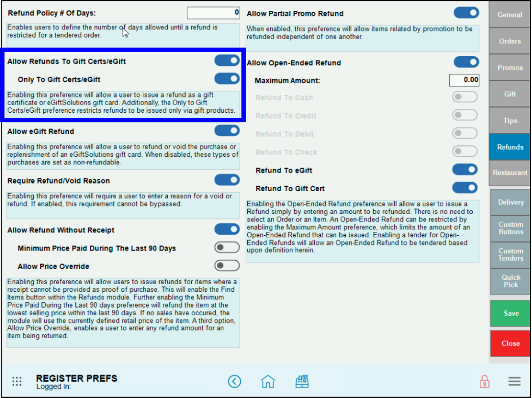The image size is (532, 398).
Task: Enable Allow Price Override toggle
Action: click(x=227, y=266)
